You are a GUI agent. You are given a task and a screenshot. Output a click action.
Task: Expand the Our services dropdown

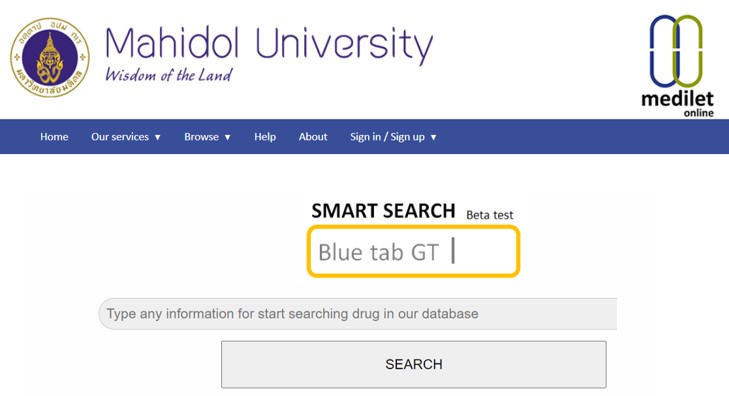(x=126, y=137)
